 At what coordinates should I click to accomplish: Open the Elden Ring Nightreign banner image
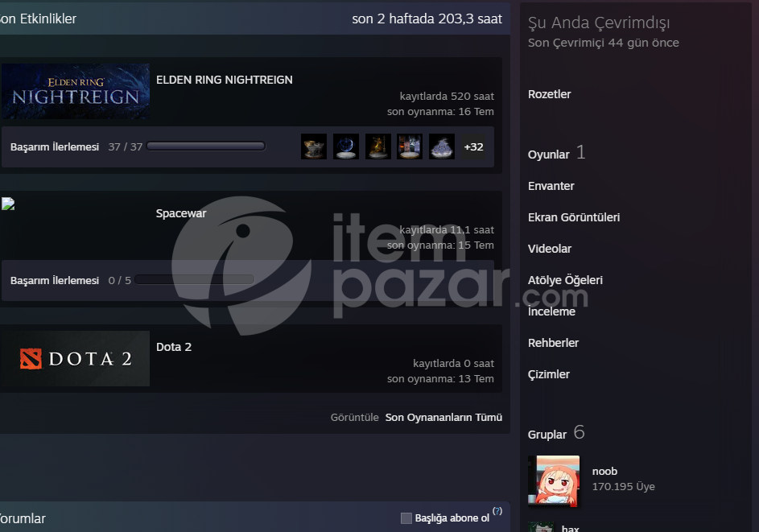(x=76, y=92)
